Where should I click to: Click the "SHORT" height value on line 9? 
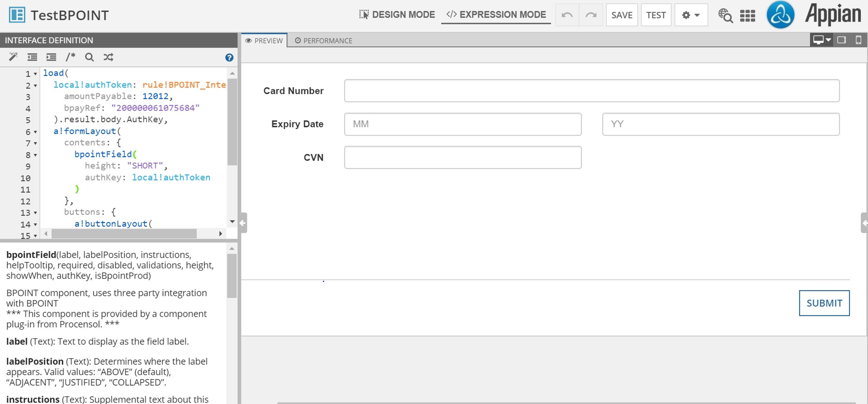point(145,166)
